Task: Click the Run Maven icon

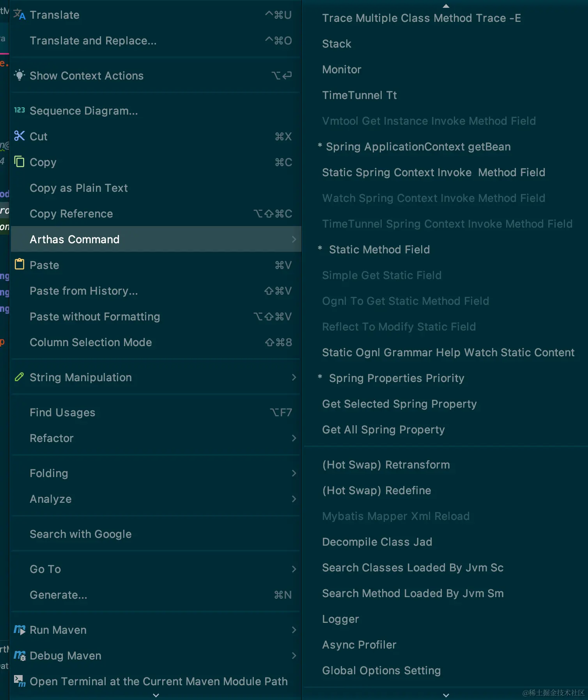Action: [x=19, y=629]
